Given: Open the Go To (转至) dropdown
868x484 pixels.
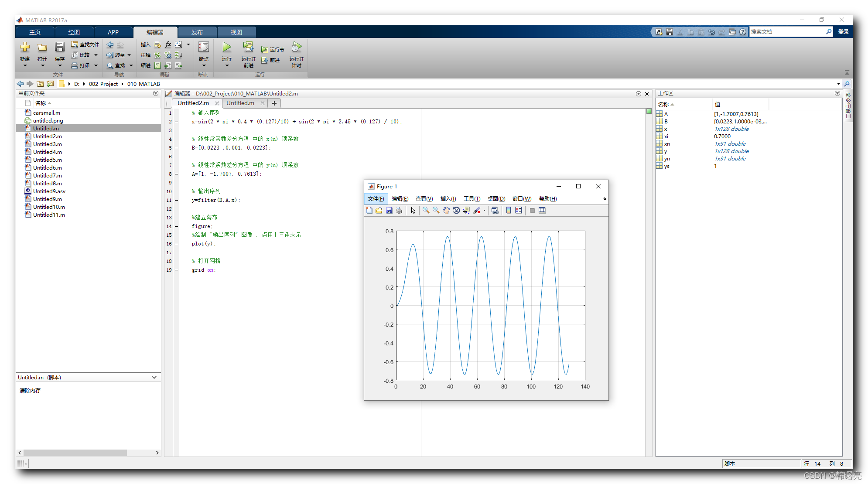Looking at the screenshot, I should (x=129, y=55).
